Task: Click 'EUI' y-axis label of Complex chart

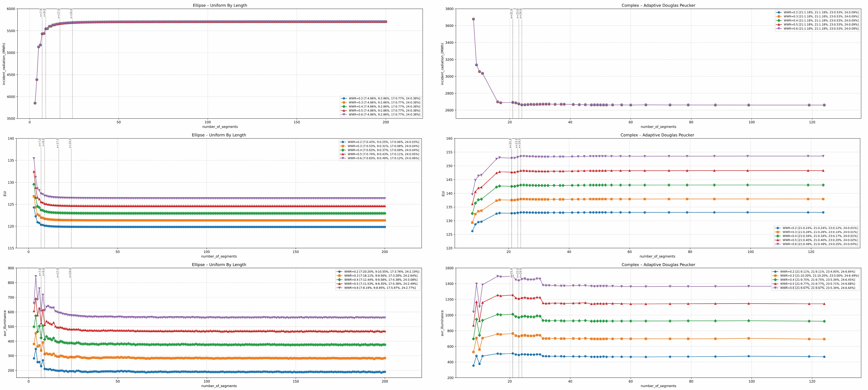Action: pos(443,193)
